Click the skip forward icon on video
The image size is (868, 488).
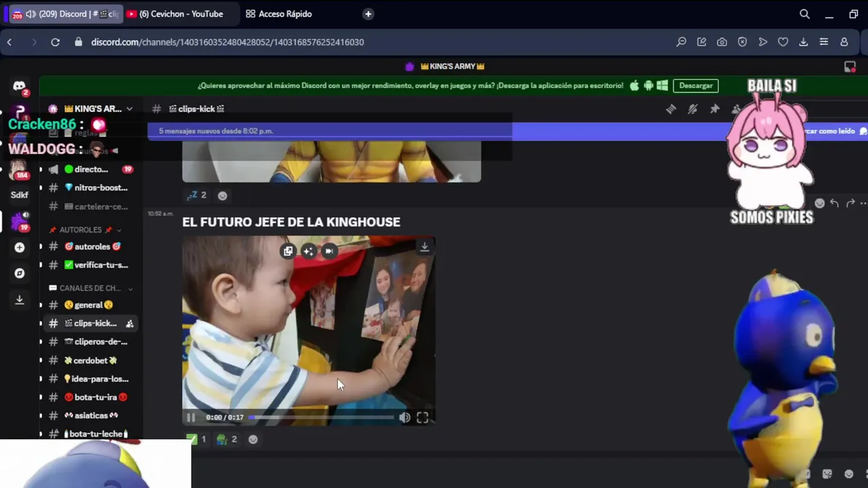329,251
